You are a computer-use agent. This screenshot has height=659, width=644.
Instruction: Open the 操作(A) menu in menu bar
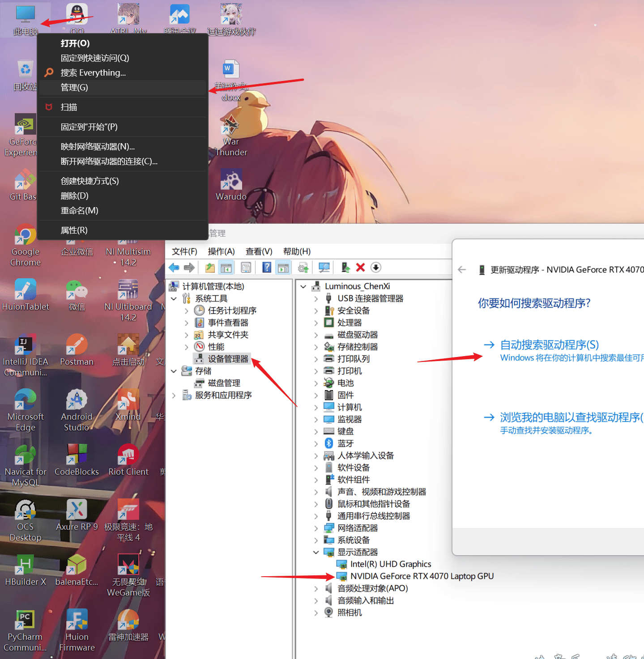221,251
